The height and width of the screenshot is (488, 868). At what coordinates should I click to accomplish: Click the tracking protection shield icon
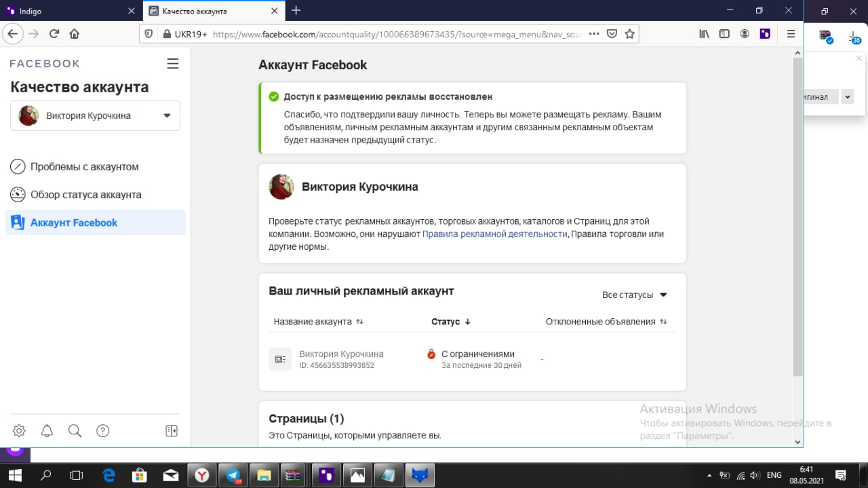pyautogui.click(x=150, y=33)
